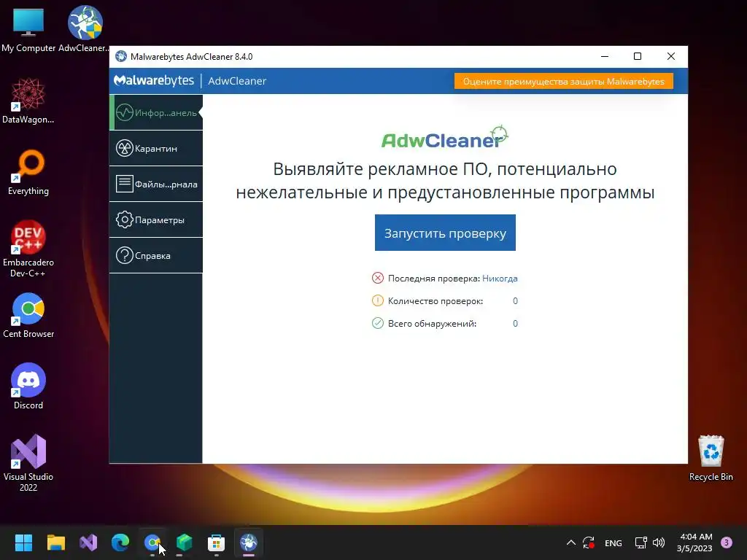The image size is (747, 560).
Task: Open Microsoft Edge from taskbar
Action: (x=120, y=542)
